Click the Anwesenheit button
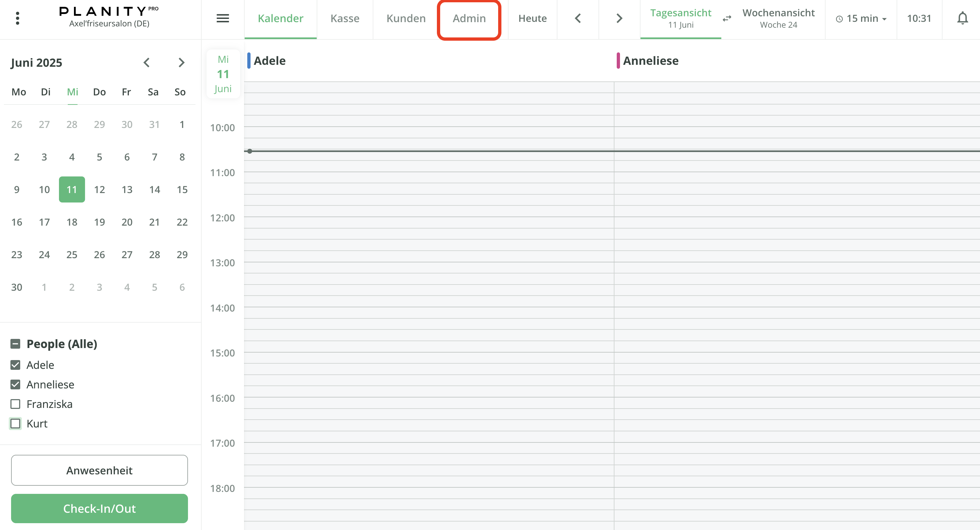 point(99,470)
